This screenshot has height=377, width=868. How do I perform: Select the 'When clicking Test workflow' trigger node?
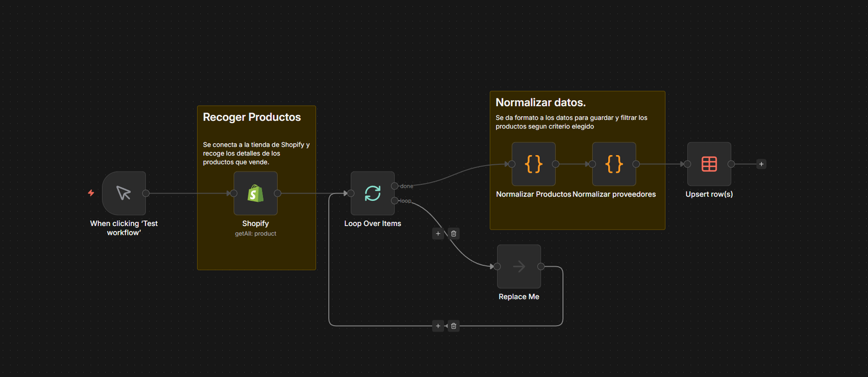tap(124, 193)
